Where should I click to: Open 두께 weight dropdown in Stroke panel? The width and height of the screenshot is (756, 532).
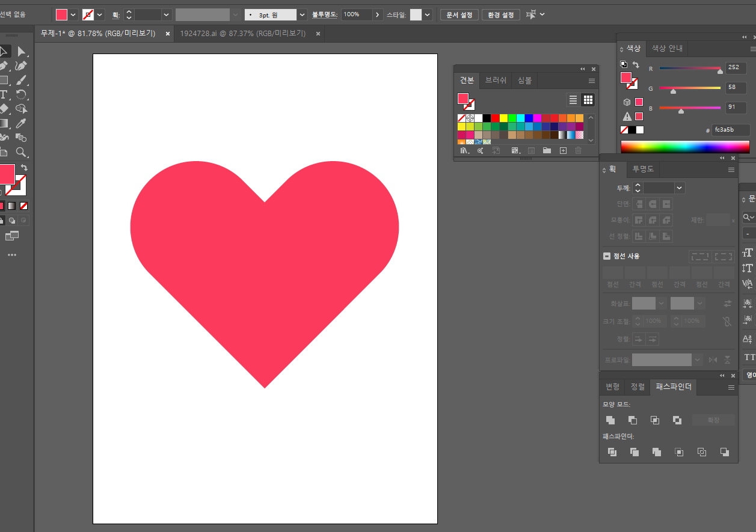coord(680,188)
